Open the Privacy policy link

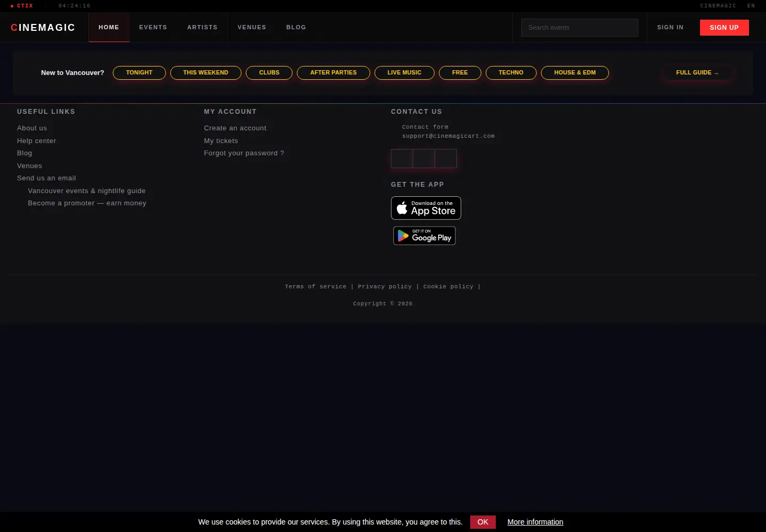385,287
